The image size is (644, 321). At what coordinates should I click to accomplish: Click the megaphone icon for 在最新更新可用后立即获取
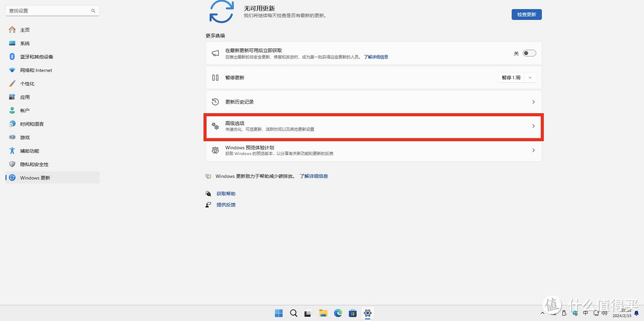pos(215,53)
